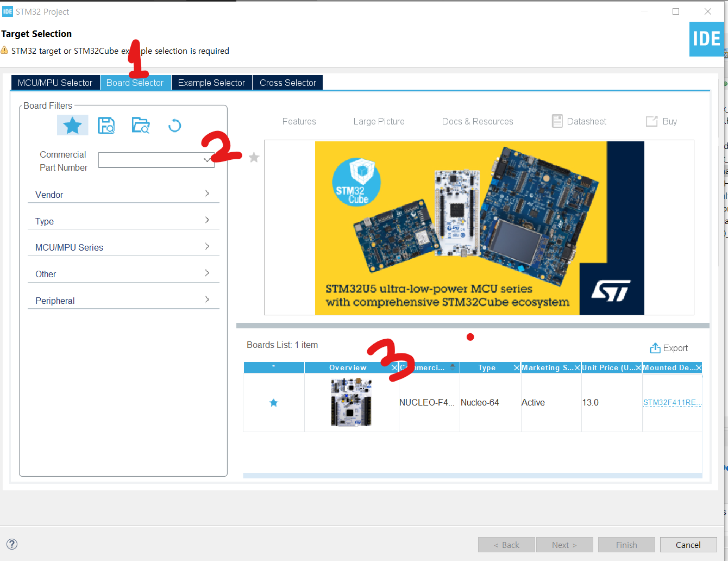Click the save search filter icon
This screenshot has width=728, height=561.
click(x=106, y=124)
